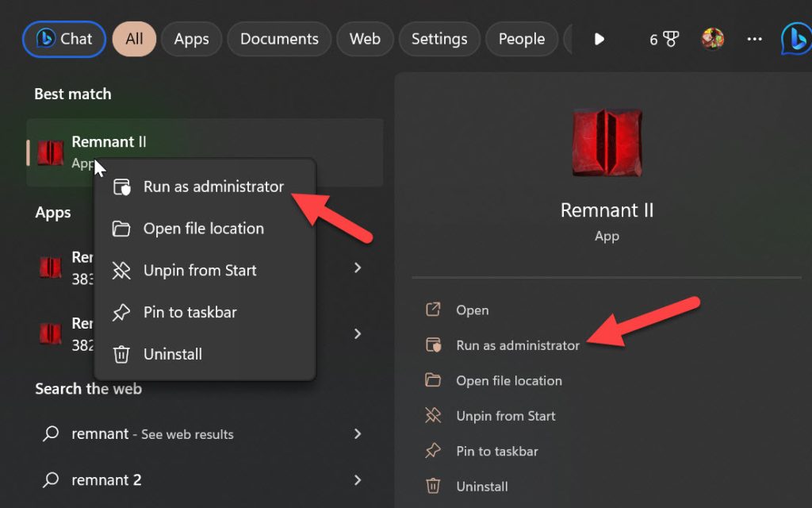The width and height of the screenshot is (812, 508).
Task: Expand the remnant See web results row
Action: (358, 434)
